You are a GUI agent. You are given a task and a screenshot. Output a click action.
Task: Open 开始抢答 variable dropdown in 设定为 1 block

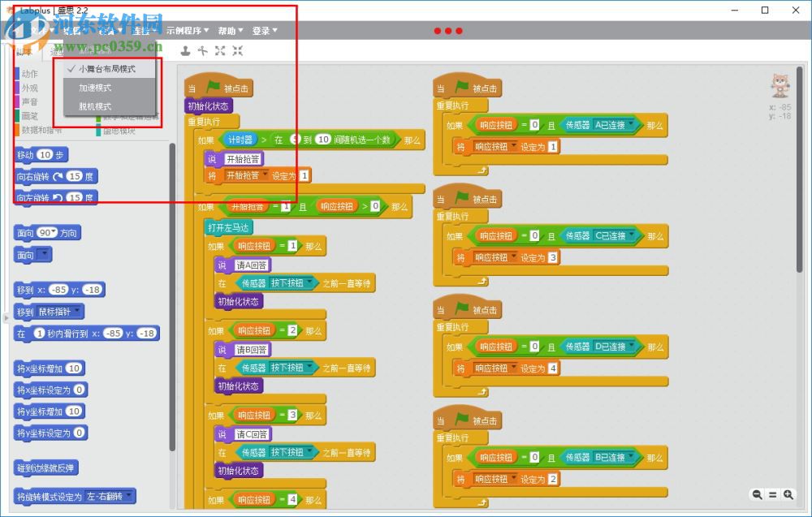[x=265, y=175]
